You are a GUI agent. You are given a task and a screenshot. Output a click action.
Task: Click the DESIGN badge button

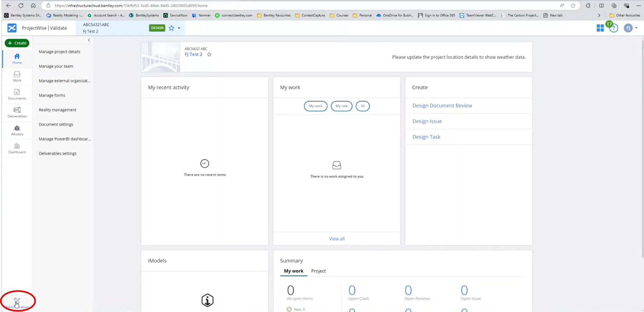[x=157, y=28]
